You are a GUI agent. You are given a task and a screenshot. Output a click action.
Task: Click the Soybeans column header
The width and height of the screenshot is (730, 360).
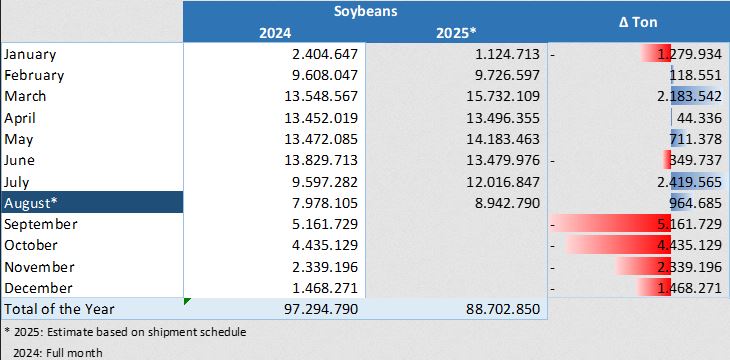click(x=365, y=12)
